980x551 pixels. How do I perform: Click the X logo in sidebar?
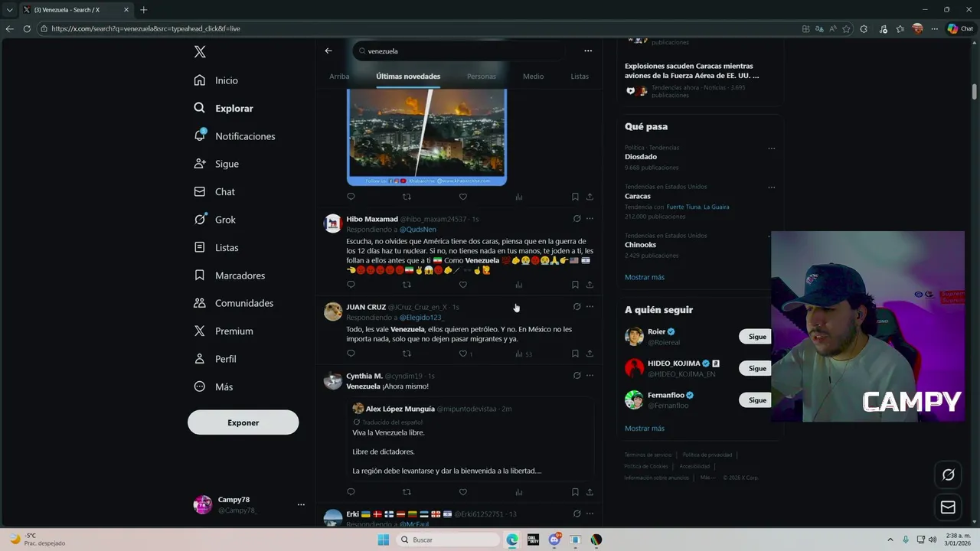click(200, 52)
